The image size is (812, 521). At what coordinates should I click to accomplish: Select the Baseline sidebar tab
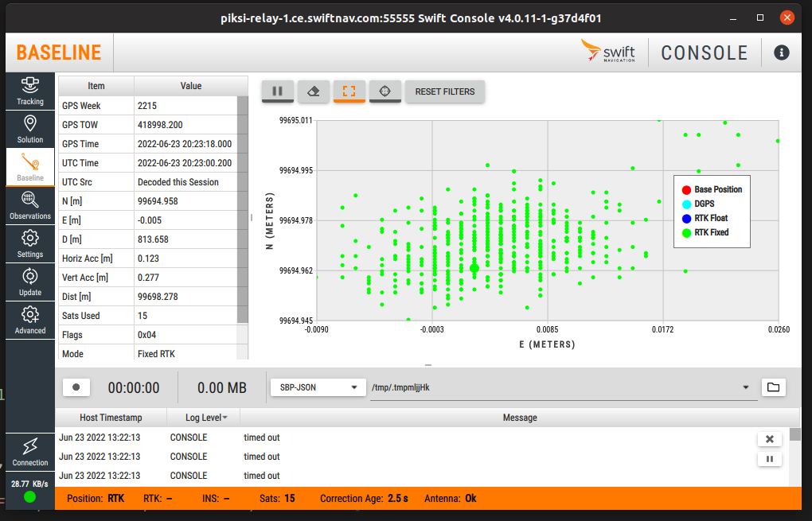tap(30, 168)
